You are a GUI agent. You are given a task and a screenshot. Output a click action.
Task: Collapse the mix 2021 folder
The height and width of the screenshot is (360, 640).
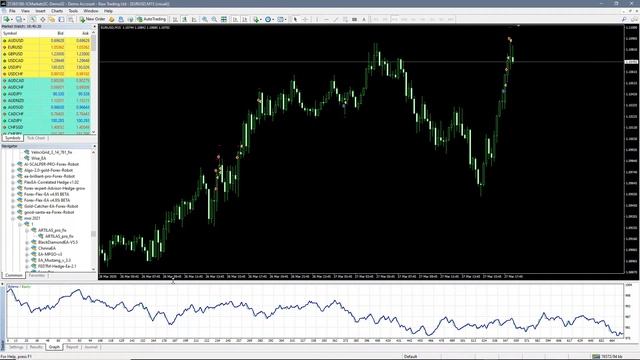coord(13,218)
